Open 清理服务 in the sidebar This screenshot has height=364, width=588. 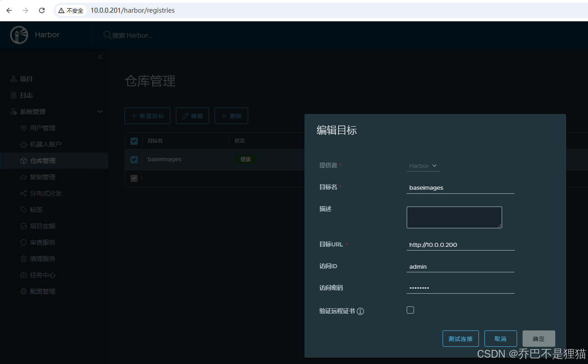coord(43,259)
